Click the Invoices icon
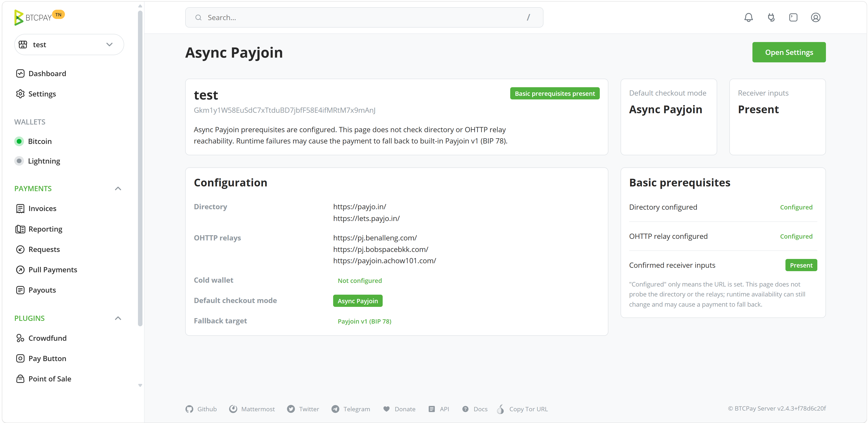The height and width of the screenshot is (423, 868). tap(20, 209)
